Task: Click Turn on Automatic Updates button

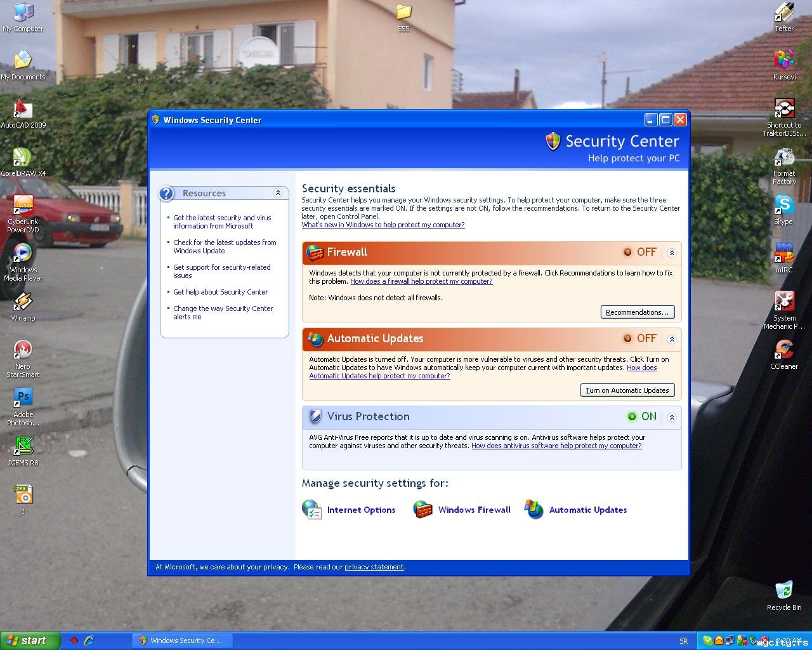Action: coord(627,390)
